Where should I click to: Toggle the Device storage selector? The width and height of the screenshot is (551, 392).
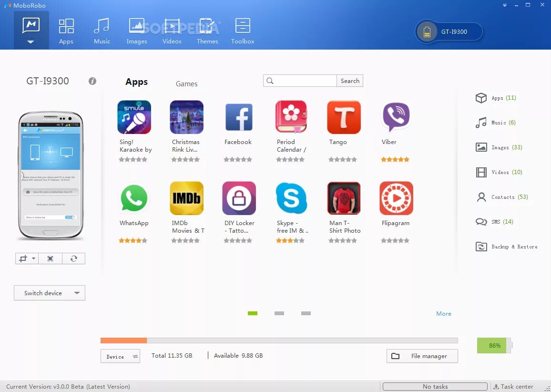click(120, 356)
